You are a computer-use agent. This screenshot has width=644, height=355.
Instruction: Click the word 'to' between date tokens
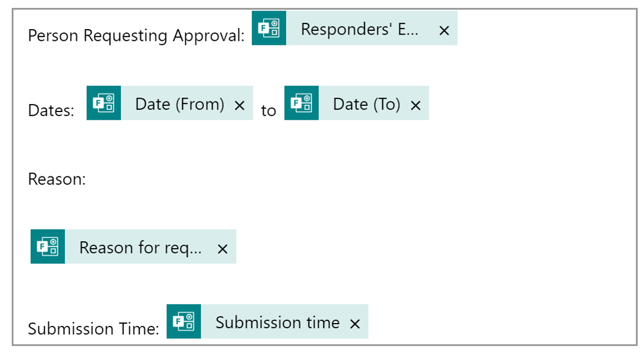coord(269,111)
